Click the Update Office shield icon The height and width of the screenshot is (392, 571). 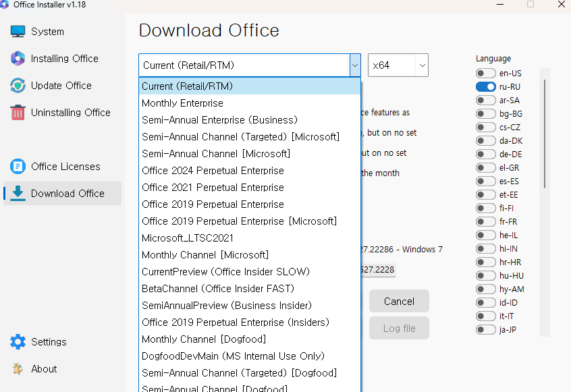pyautogui.click(x=18, y=85)
